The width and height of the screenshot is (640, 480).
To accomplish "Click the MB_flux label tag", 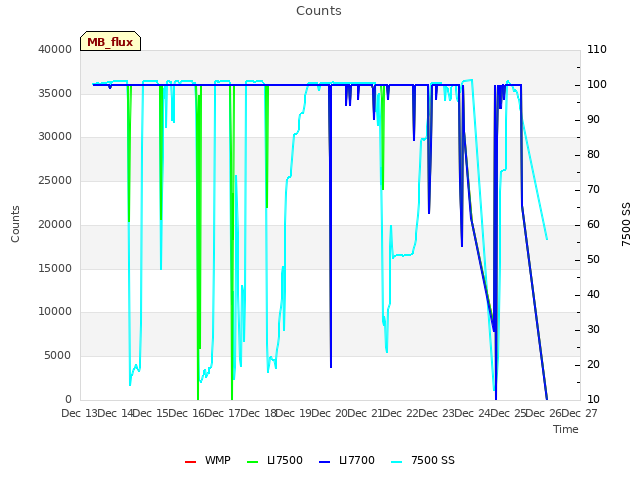I will (x=110, y=41).
